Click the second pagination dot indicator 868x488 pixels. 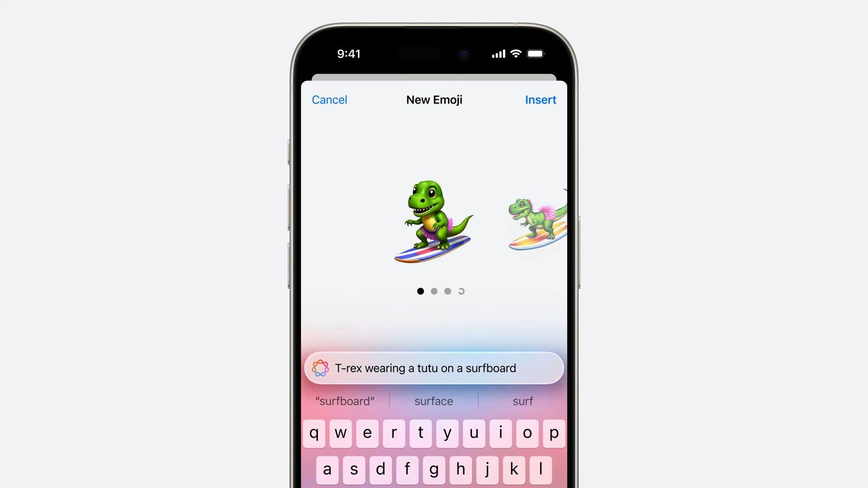coord(434,291)
